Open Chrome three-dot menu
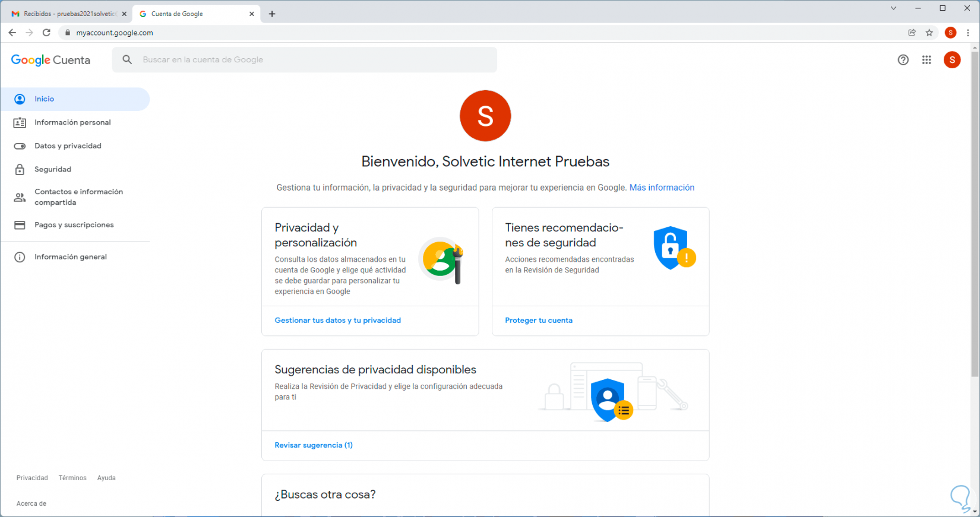 click(968, 33)
